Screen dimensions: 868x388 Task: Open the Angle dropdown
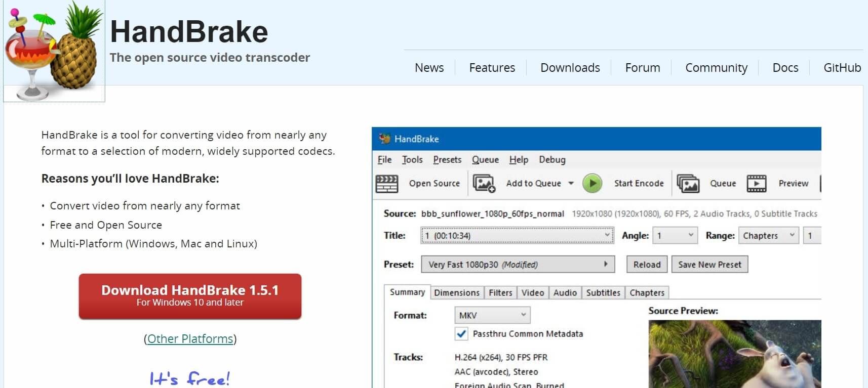tap(675, 236)
